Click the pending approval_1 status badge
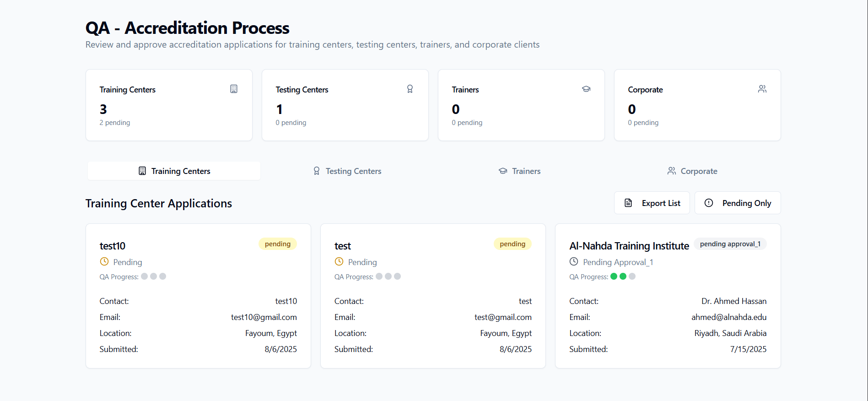The height and width of the screenshot is (401, 868). pos(730,244)
